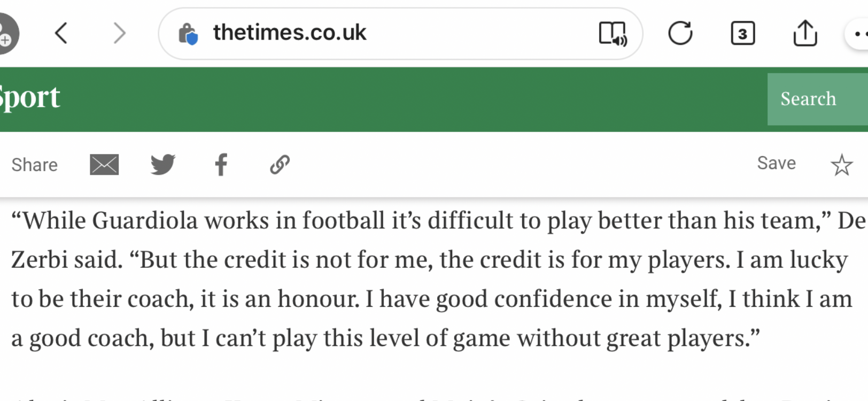Go forward with the forward arrow
Image resolution: width=868 pixels, height=401 pixels.
coord(120,33)
